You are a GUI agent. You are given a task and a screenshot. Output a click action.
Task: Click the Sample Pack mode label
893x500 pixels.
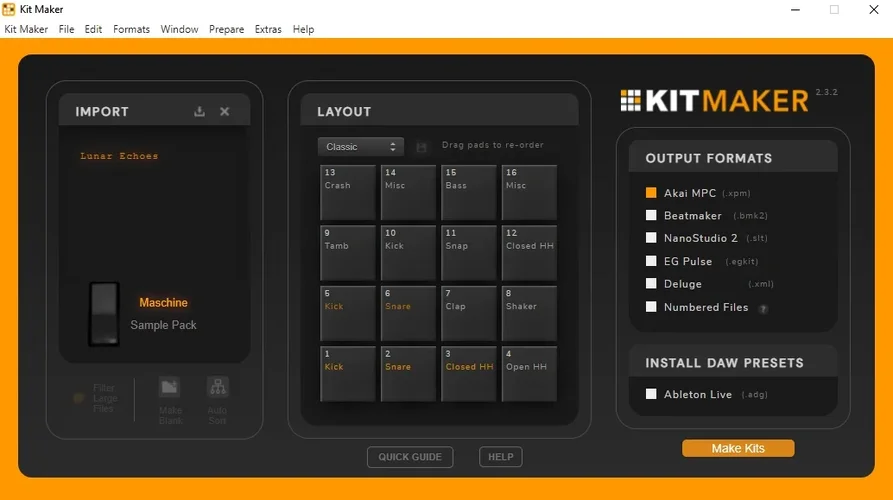point(163,325)
